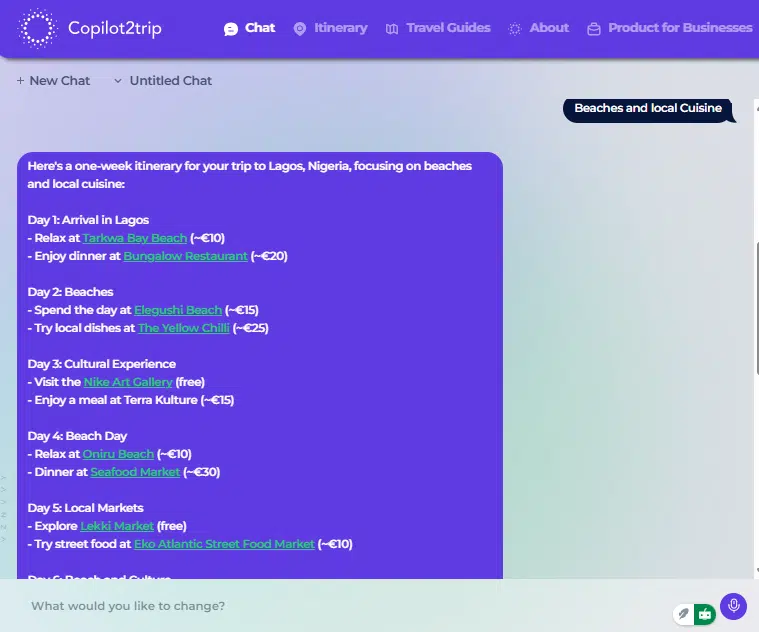This screenshot has height=632, width=759.
Task: Click the Itinerary map pin icon
Action: (300, 29)
